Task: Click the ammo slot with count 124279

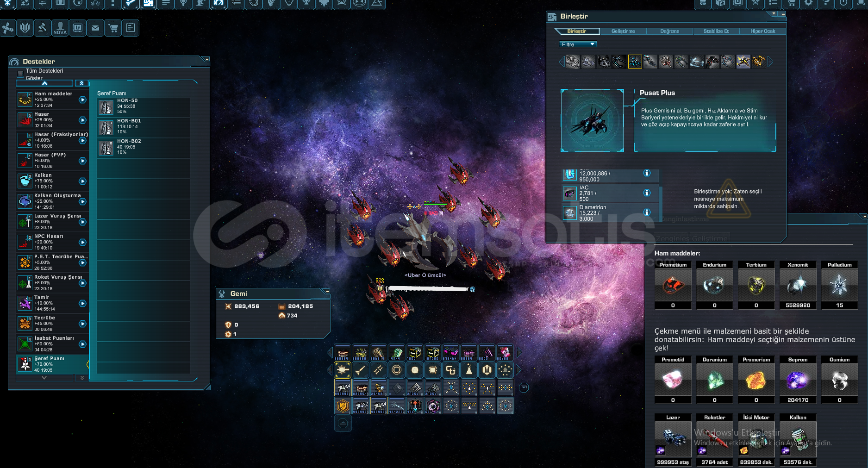Action: (397, 406)
